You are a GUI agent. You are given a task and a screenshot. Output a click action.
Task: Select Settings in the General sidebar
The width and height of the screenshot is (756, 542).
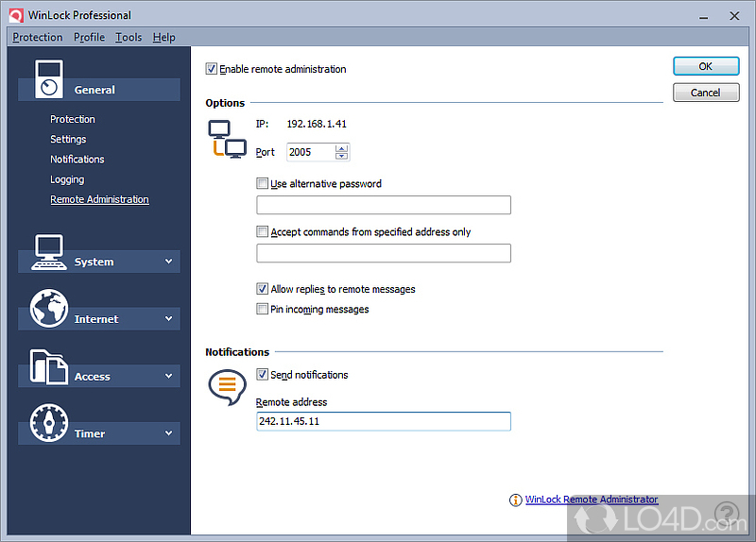click(x=68, y=139)
